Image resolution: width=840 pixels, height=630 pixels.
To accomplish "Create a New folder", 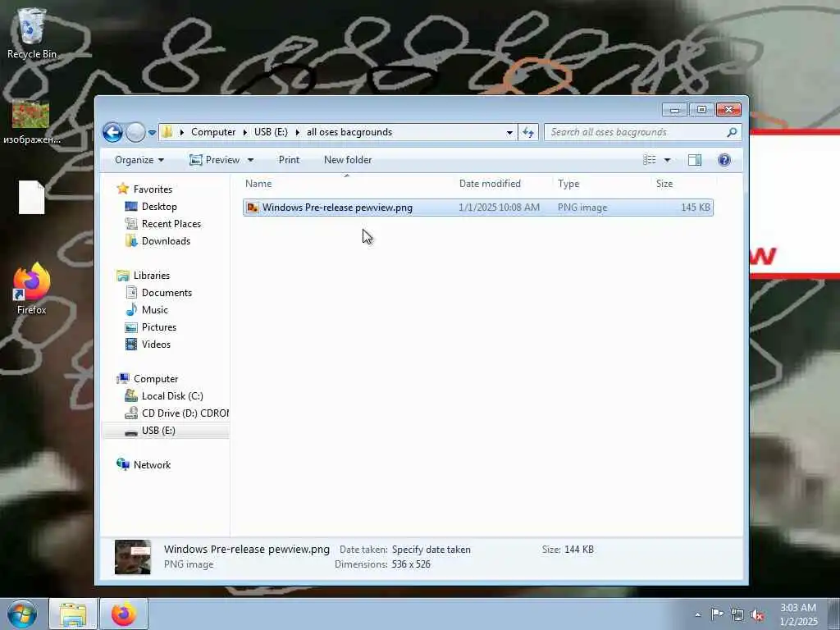I will 348,160.
